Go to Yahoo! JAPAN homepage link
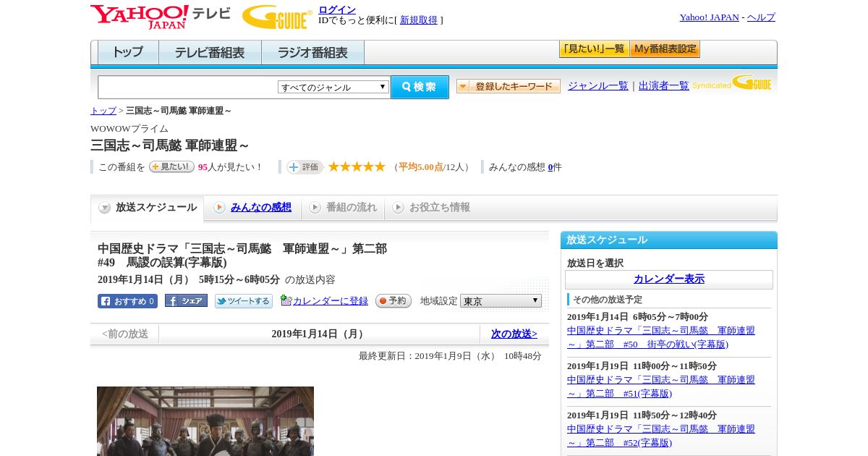 click(709, 17)
